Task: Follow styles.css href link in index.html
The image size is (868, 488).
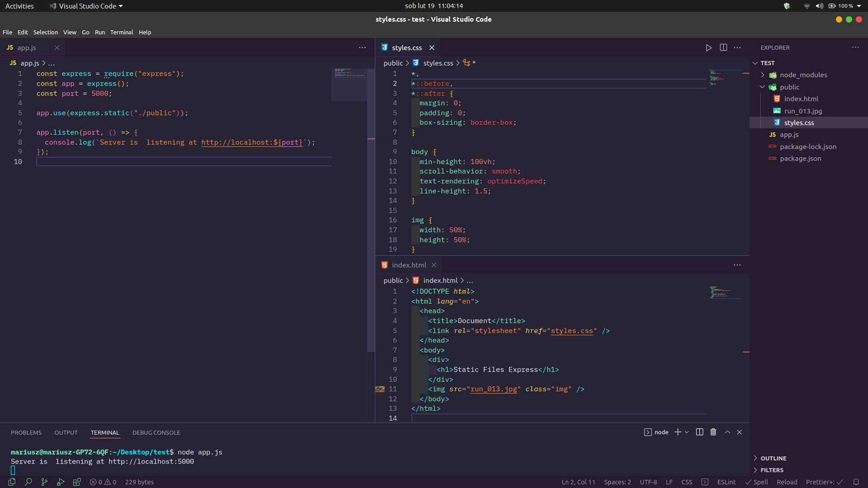Action: coord(572,331)
